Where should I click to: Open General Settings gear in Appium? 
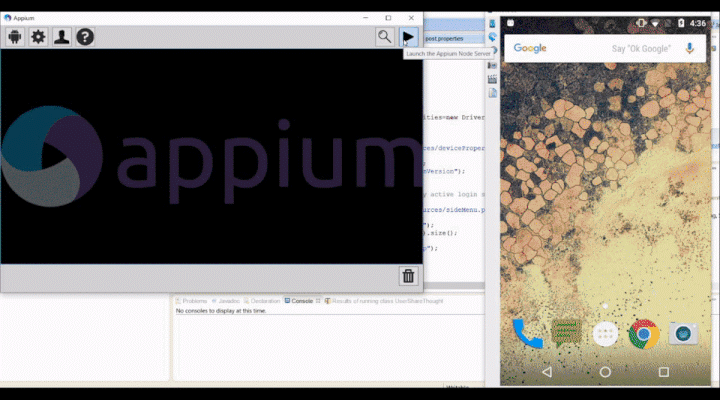pos(38,37)
